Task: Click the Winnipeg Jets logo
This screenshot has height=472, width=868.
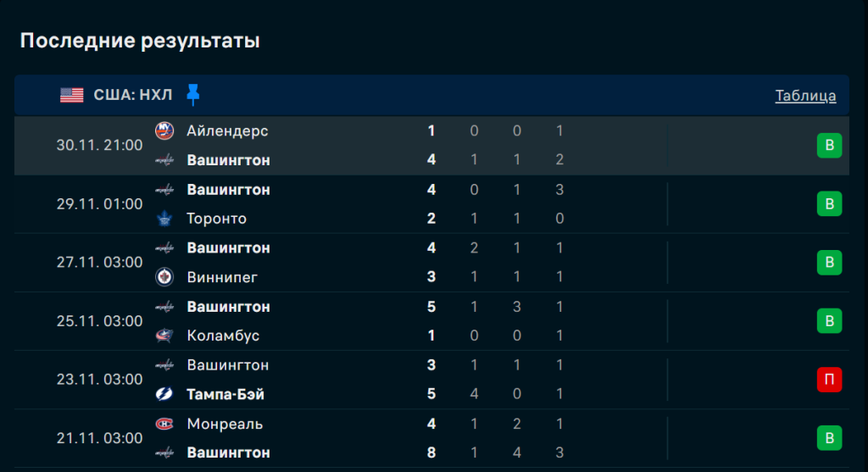Action: click(x=164, y=277)
